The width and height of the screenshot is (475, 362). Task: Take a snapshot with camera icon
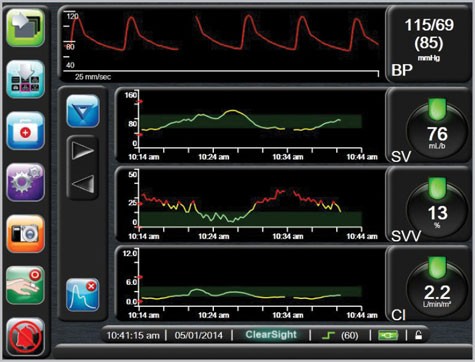[x=25, y=234]
